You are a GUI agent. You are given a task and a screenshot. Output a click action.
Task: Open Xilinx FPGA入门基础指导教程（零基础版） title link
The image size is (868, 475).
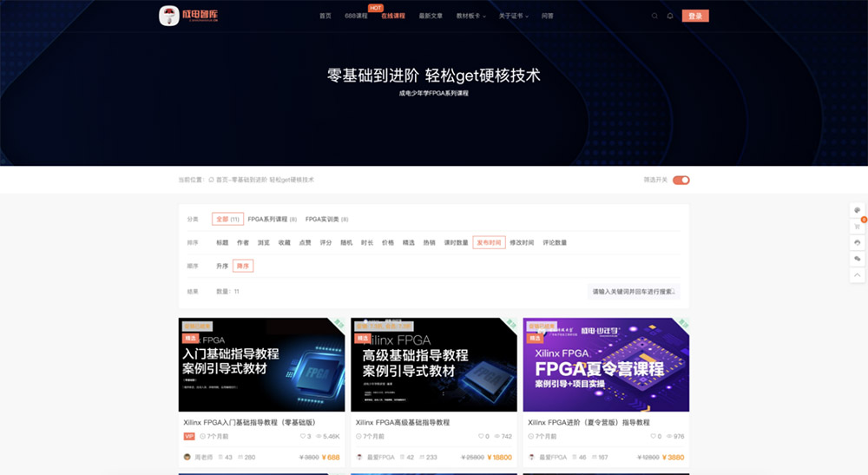[x=250, y=422]
